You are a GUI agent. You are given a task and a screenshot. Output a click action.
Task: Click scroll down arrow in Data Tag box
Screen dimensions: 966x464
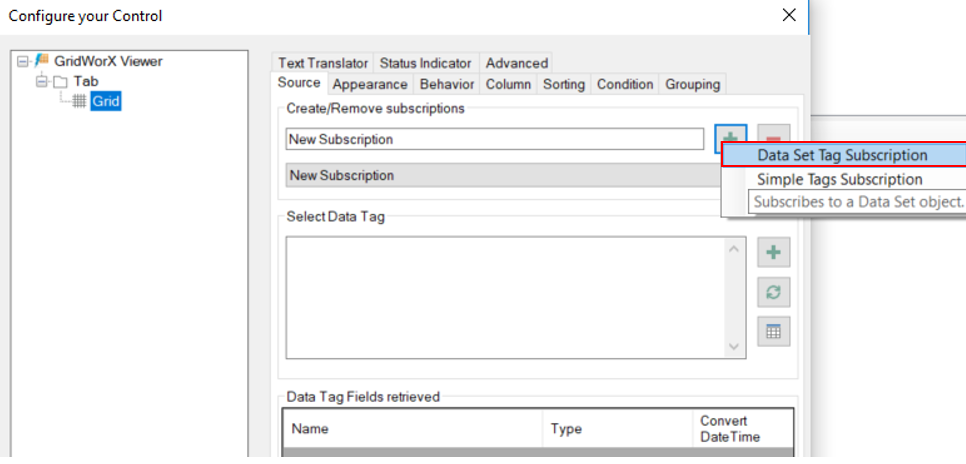tap(734, 347)
